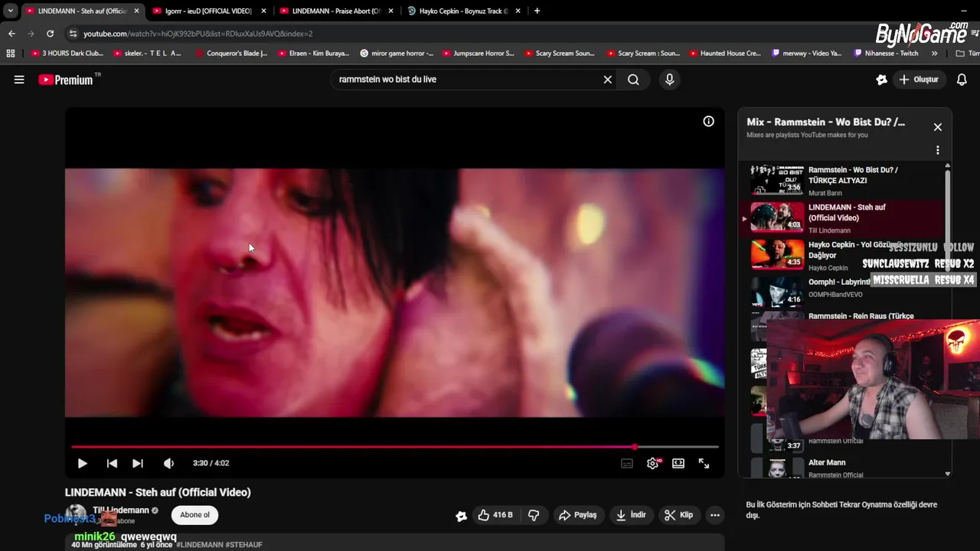Open player settings gear
This screenshot has width=980, height=551.
(x=653, y=463)
